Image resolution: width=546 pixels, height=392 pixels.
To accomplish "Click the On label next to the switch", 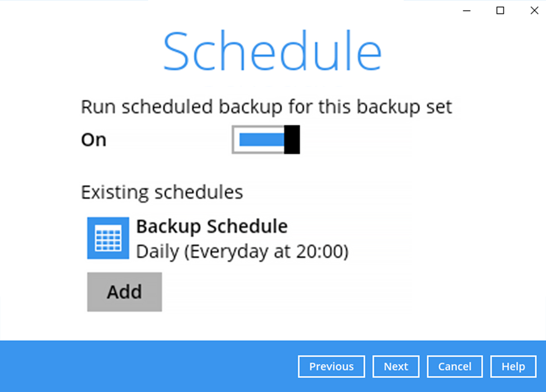I will pyautogui.click(x=93, y=140).
